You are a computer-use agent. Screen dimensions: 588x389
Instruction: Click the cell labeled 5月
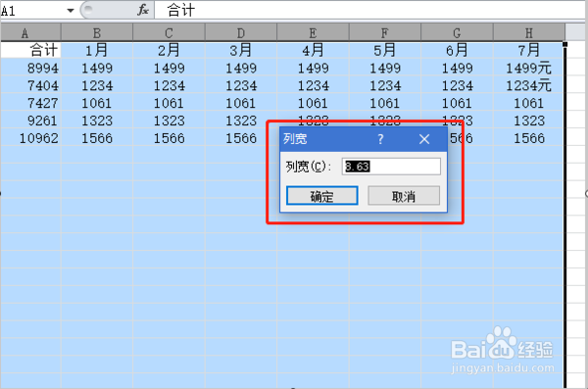(x=385, y=50)
